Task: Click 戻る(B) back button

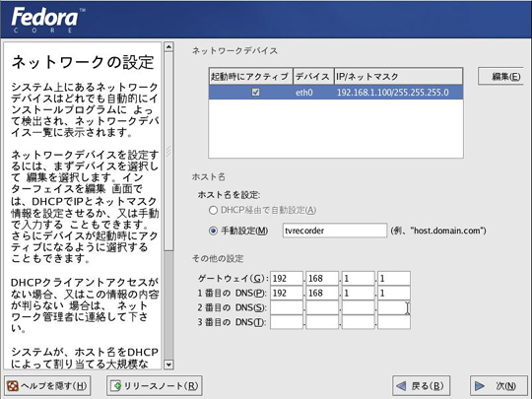Action: click(421, 386)
